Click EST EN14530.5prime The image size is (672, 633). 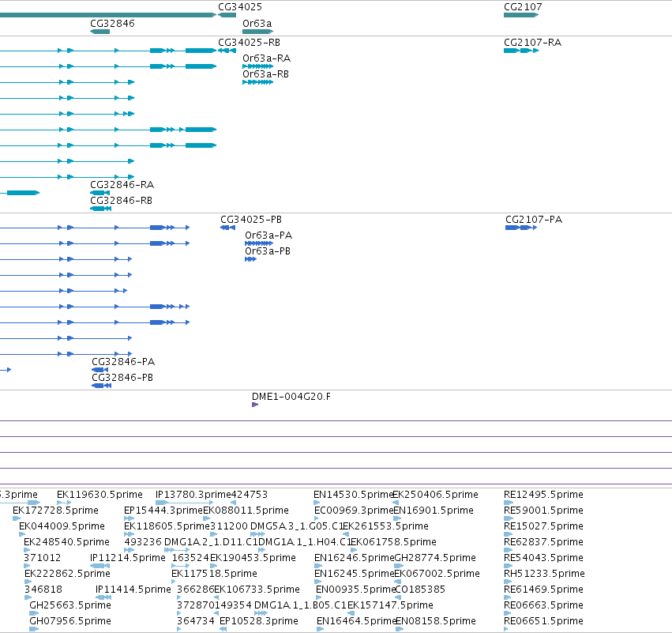354,495
